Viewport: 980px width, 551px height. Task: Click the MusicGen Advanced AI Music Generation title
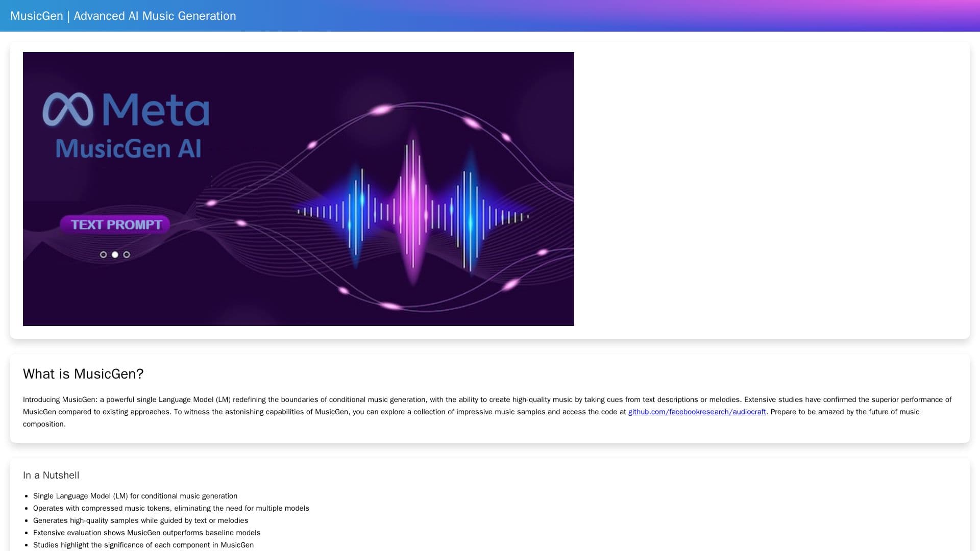pos(123,16)
